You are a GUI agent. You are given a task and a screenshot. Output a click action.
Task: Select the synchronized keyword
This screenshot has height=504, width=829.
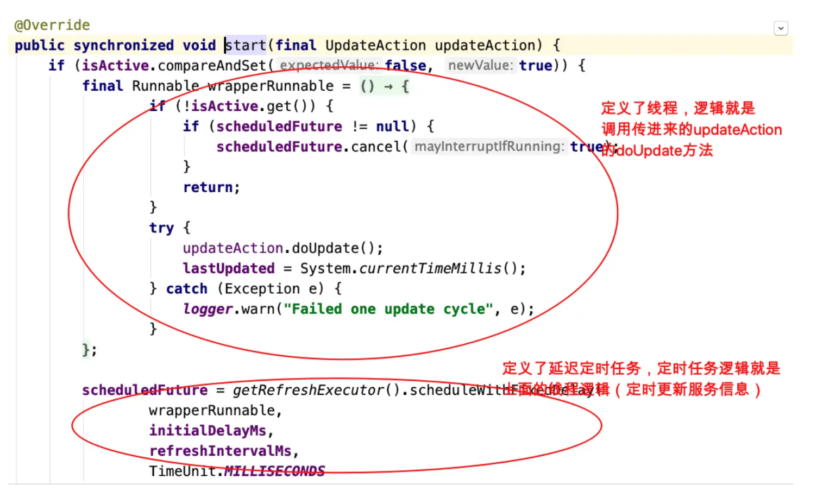124,45
